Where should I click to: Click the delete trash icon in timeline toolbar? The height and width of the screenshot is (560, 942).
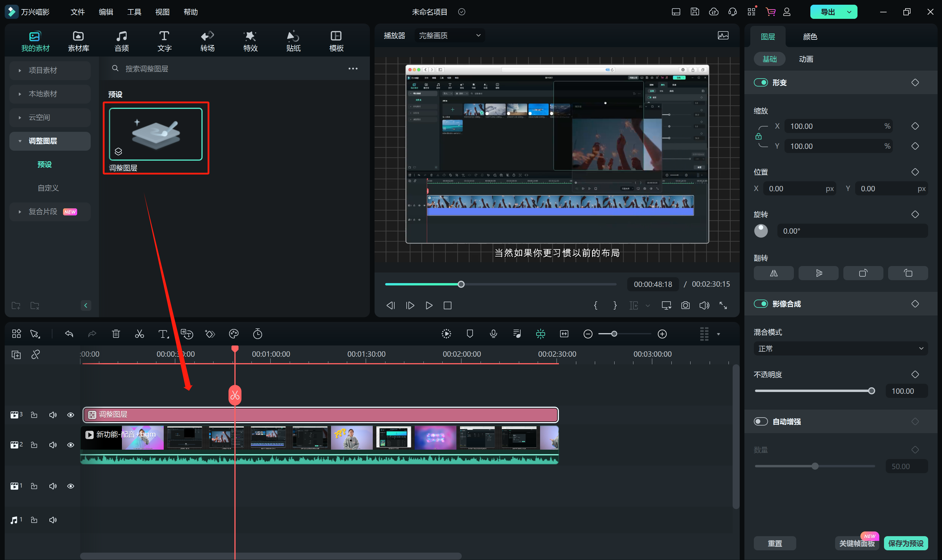click(x=116, y=334)
